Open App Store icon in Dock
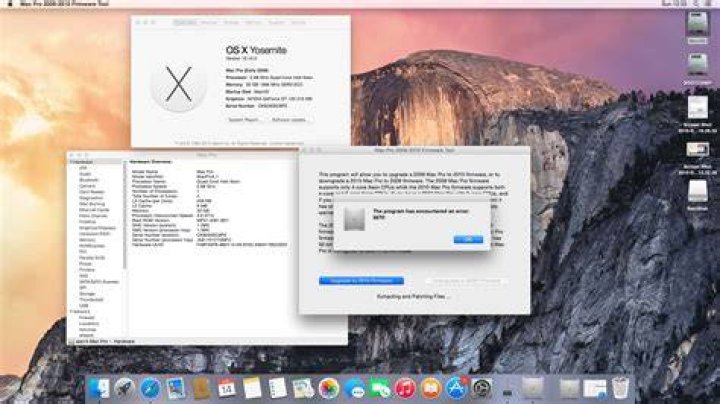 [456, 389]
